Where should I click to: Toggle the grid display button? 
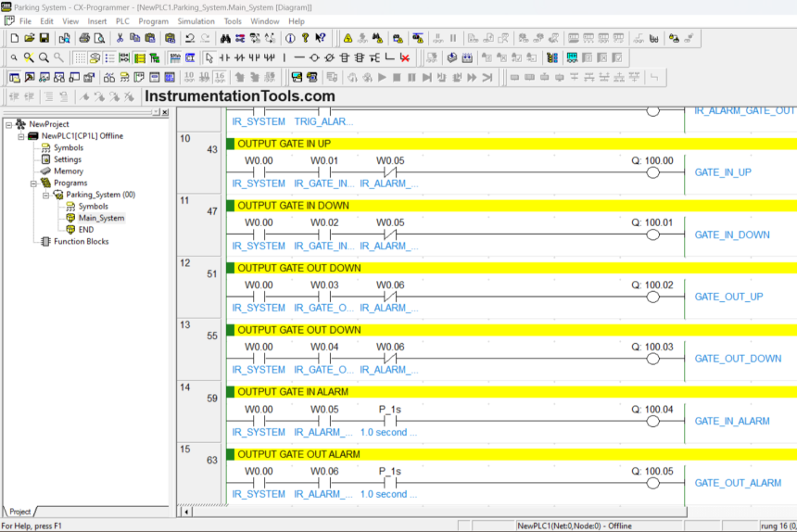coord(80,57)
